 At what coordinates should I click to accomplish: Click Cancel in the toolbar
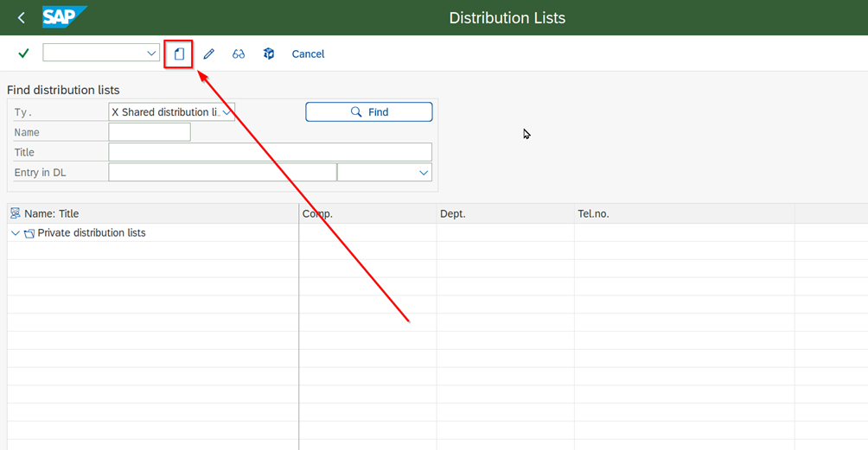point(308,54)
